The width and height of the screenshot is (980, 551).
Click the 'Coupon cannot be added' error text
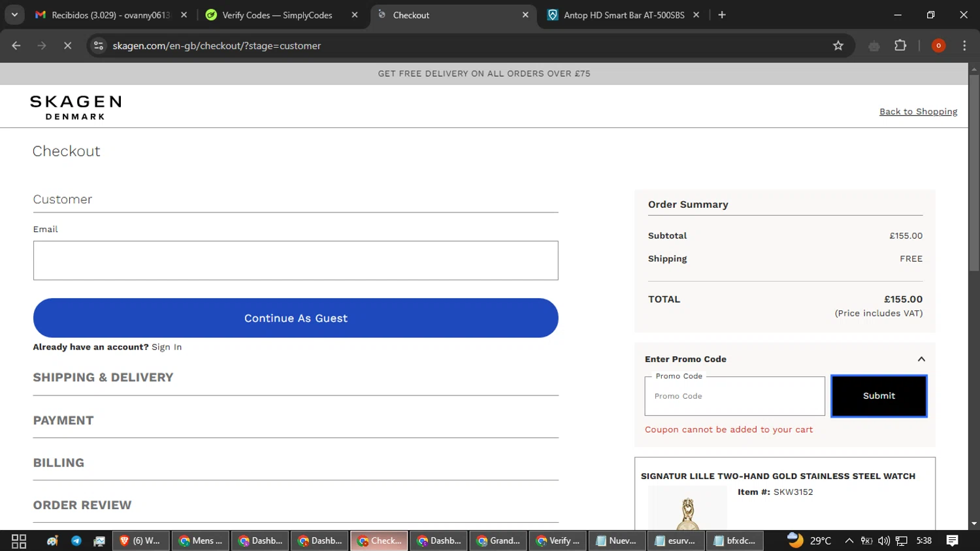(728, 429)
